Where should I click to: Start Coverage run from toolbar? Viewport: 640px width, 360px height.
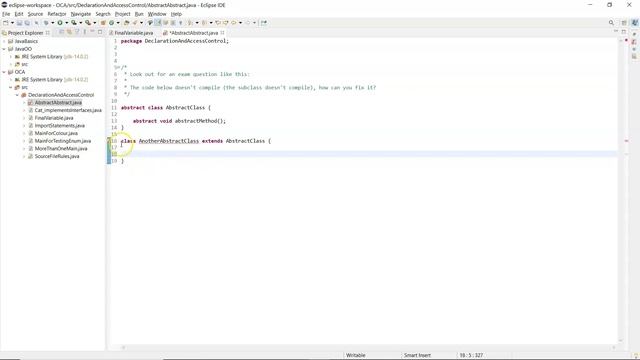[x=73, y=23]
